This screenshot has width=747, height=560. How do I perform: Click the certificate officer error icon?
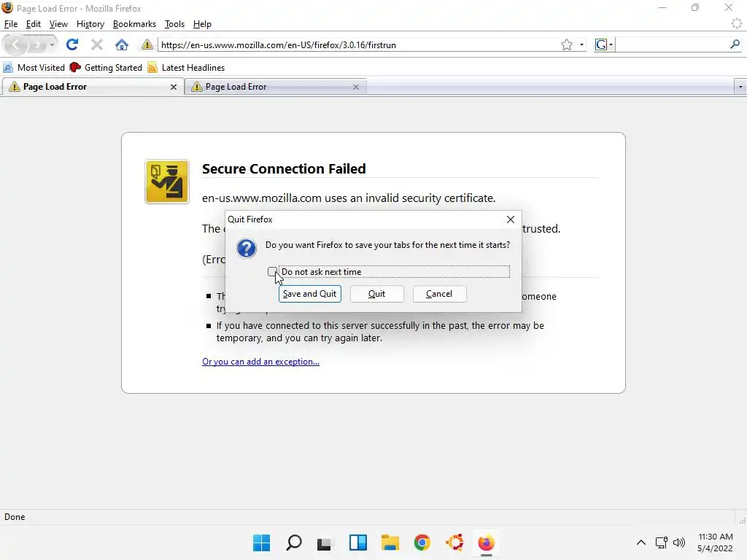pos(167,182)
